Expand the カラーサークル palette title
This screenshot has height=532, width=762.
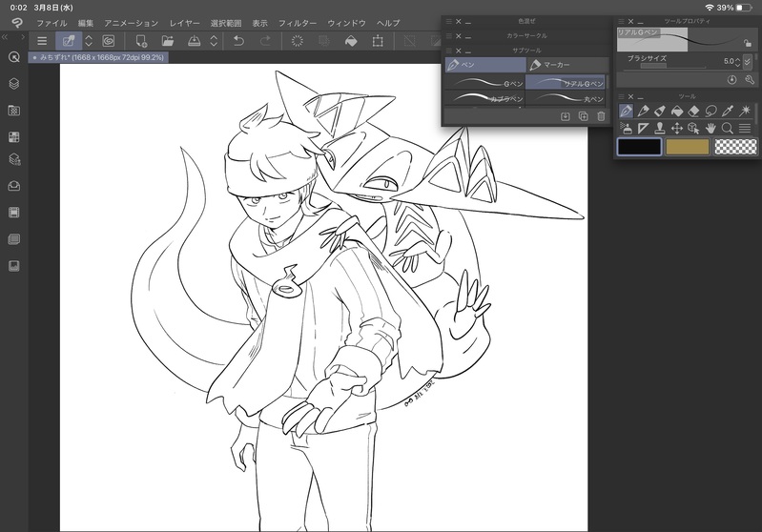526,36
